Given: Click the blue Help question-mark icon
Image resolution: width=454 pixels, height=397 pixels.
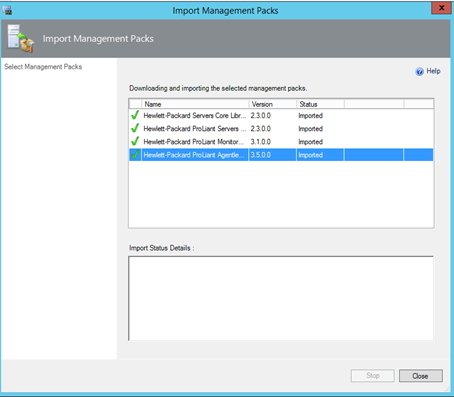Looking at the screenshot, I should pyautogui.click(x=419, y=71).
